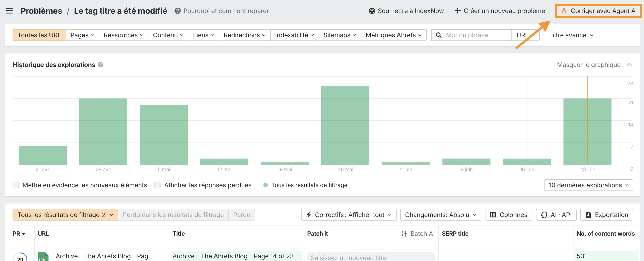
Task: Click the braces AI API icon
Action: [544, 215]
